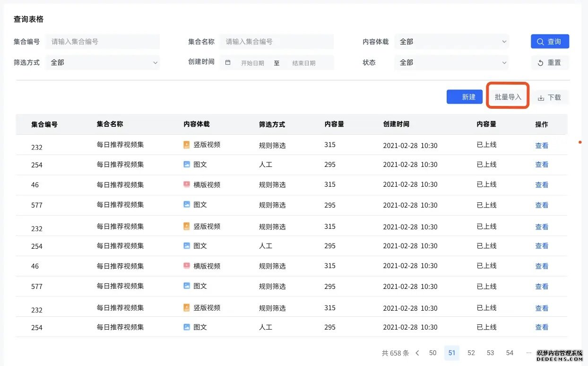Click 竖版视频 icon in the first table row
The height and width of the screenshot is (366, 588).
[187, 145]
